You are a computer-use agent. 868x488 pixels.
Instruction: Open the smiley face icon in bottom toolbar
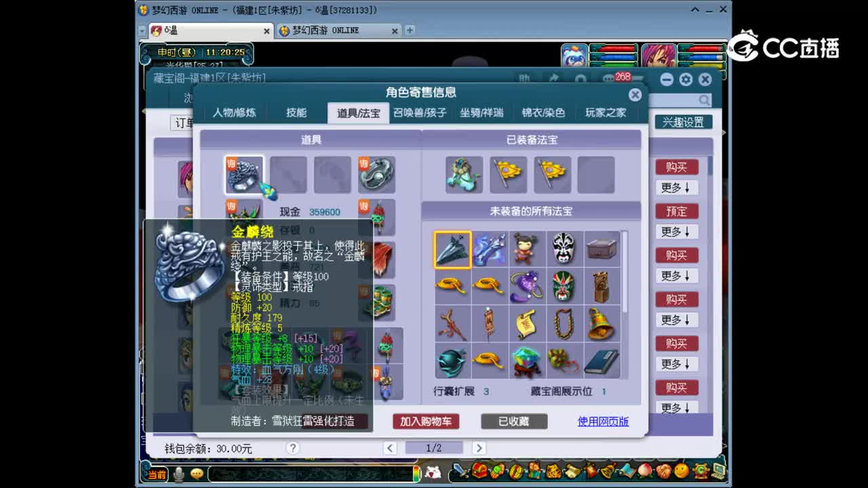(682, 470)
